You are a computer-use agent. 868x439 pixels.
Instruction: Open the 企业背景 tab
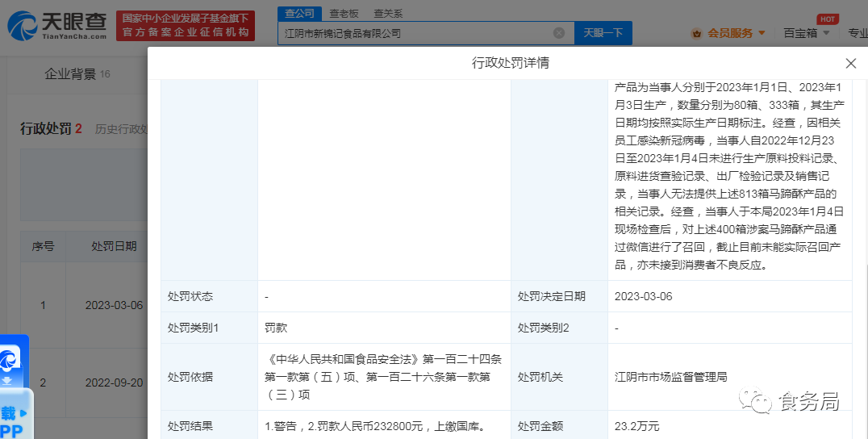tap(77, 73)
